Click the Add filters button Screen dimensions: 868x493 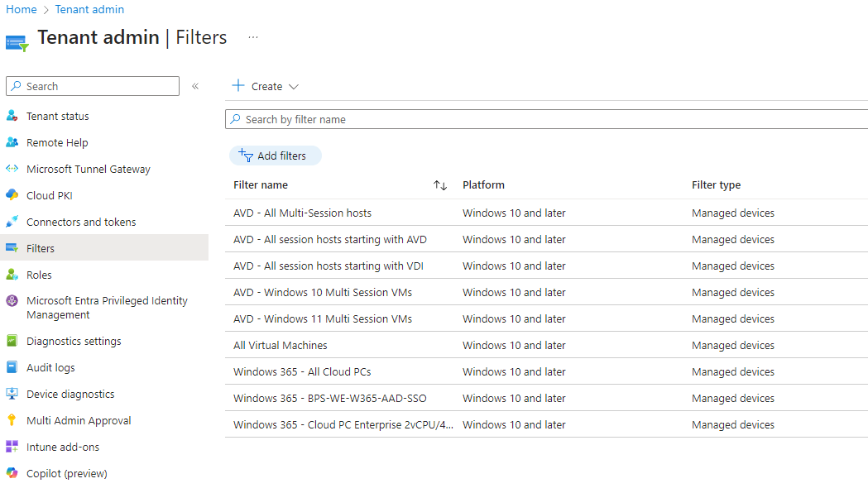pyautogui.click(x=276, y=156)
